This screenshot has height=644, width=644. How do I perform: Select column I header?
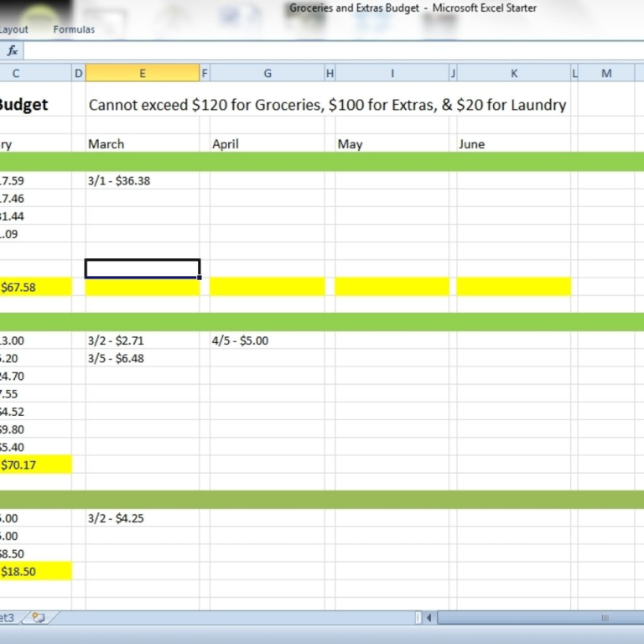[392, 73]
